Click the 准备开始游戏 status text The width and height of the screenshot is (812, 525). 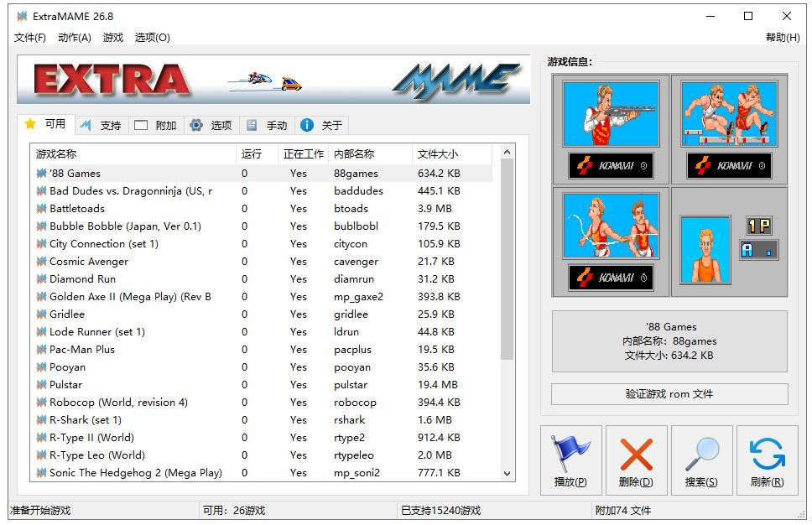(x=40, y=511)
